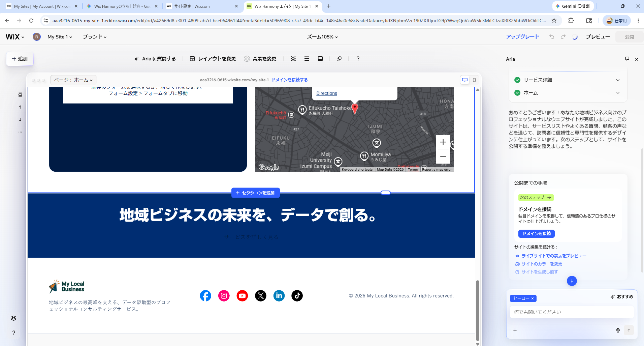Zoom in on the map with plus
644x346 pixels.
[443, 142]
